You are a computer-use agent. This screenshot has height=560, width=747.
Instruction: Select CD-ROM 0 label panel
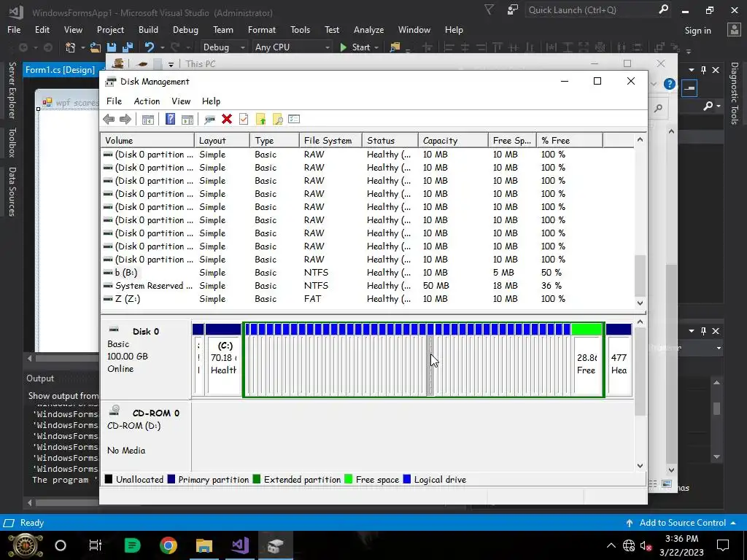[145, 436]
